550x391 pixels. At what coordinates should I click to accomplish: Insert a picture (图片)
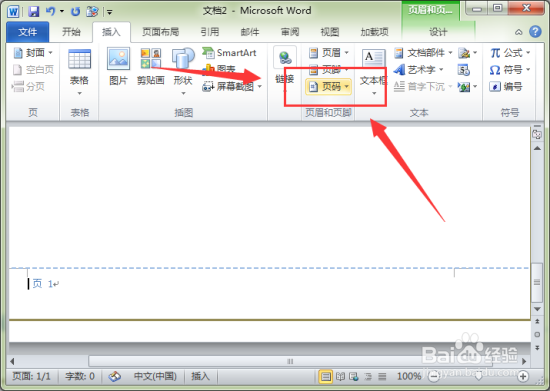(x=118, y=67)
